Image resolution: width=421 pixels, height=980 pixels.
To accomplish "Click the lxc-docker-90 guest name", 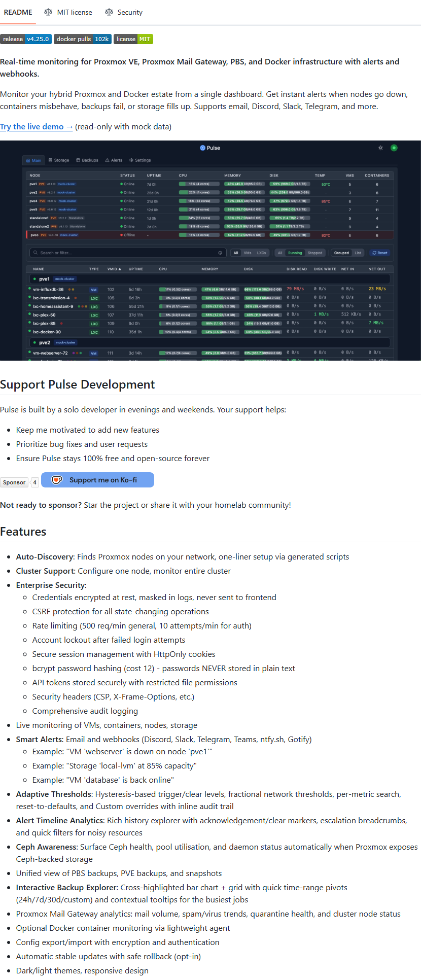I will pyautogui.click(x=47, y=332).
